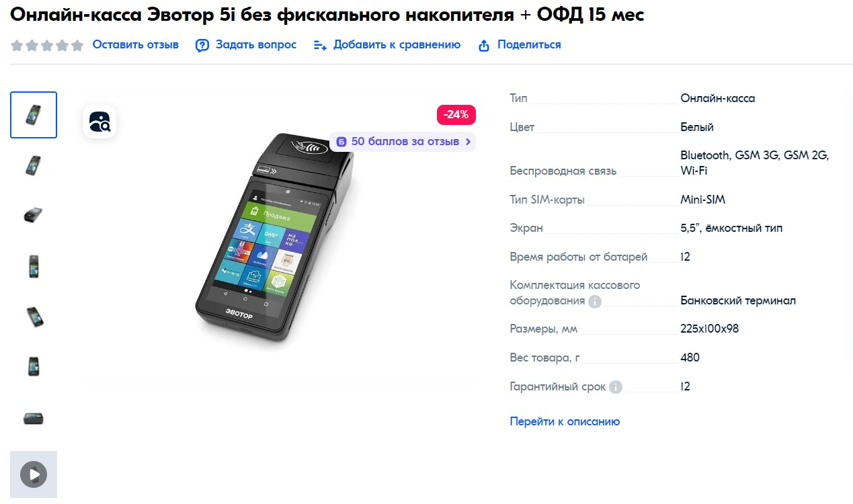
Task: Select the fourth thumbnail with front view
Action: pyautogui.click(x=34, y=266)
